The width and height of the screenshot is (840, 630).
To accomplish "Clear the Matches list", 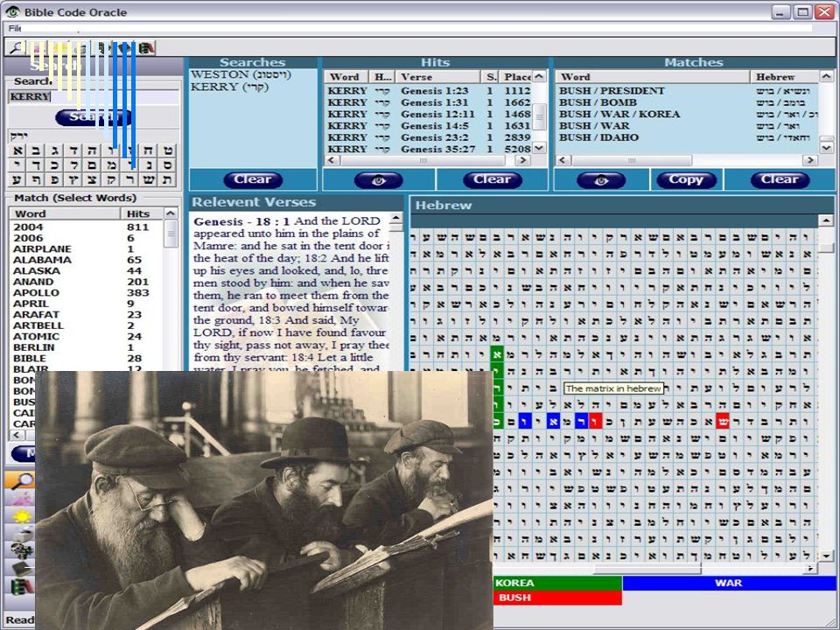I will pos(780,180).
